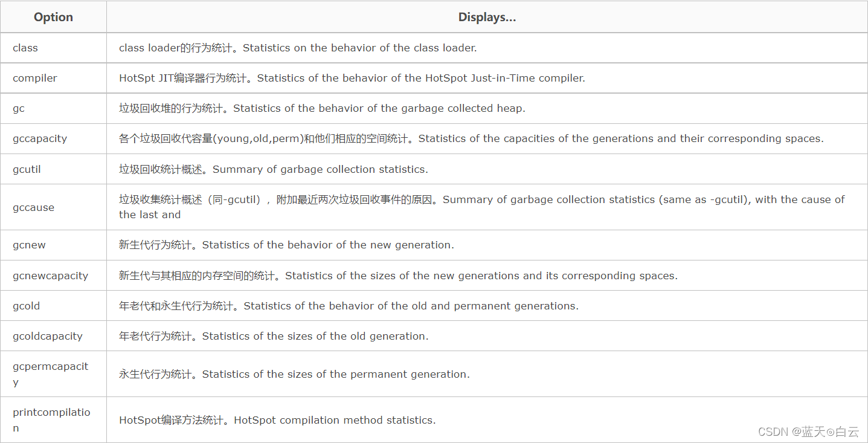Viewport: 868px width, 443px height.
Task: Click the garbage collected heap description
Action: coord(322,108)
